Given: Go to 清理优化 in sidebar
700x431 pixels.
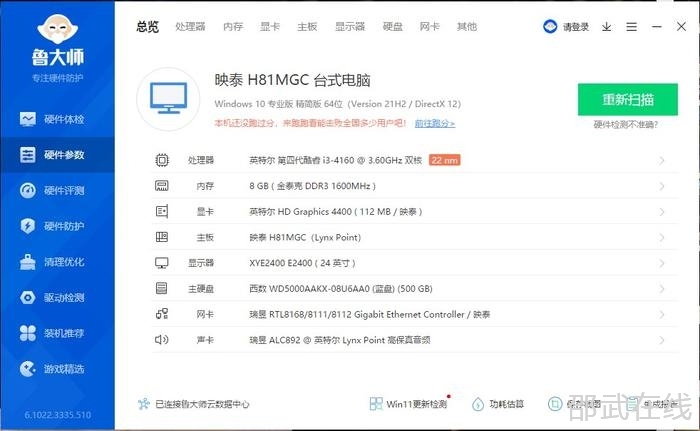Looking at the screenshot, I should coord(57,262).
